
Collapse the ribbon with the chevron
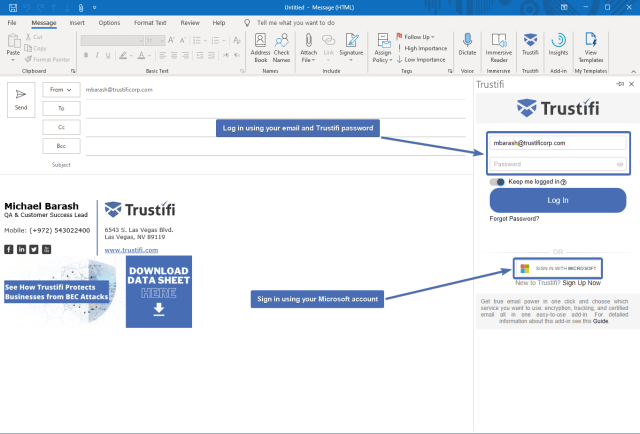pyautogui.click(x=633, y=71)
